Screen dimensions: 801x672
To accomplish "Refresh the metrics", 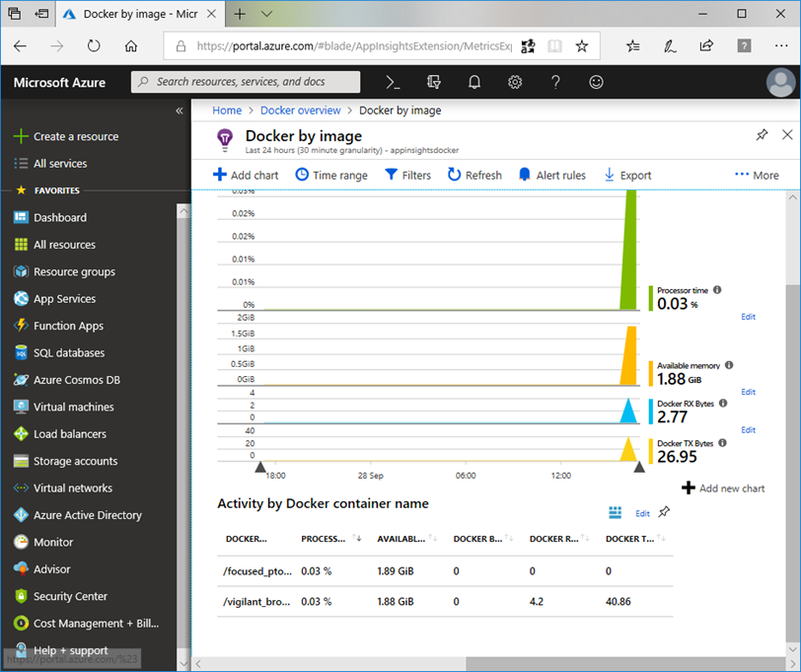I will 474,176.
